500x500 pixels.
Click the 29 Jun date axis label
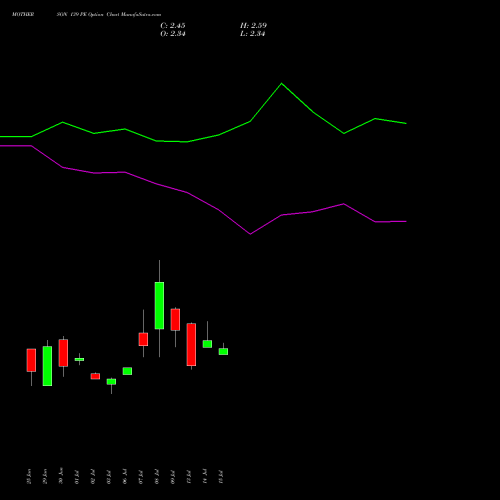click(x=45, y=476)
